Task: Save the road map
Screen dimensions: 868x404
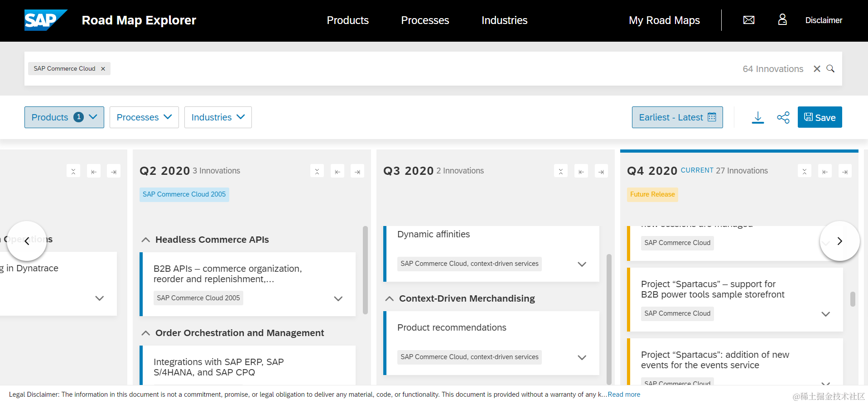Action: [x=820, y=117]
